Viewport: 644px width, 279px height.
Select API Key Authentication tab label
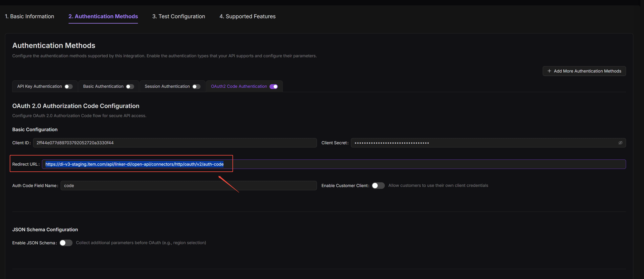(39, 86)
